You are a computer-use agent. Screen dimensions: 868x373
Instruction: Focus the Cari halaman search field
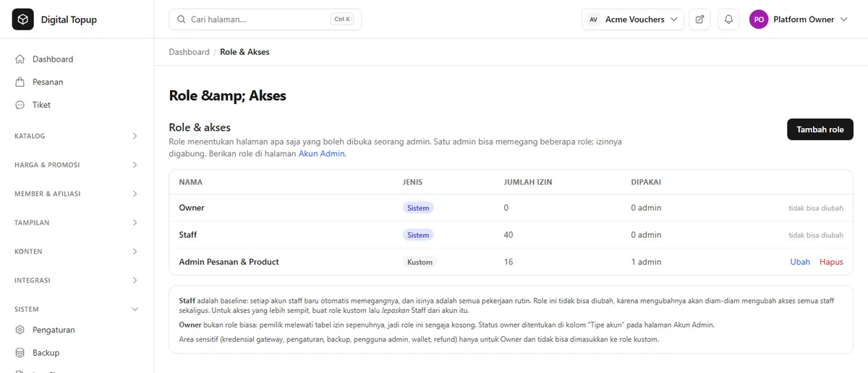tap(265, 20)
